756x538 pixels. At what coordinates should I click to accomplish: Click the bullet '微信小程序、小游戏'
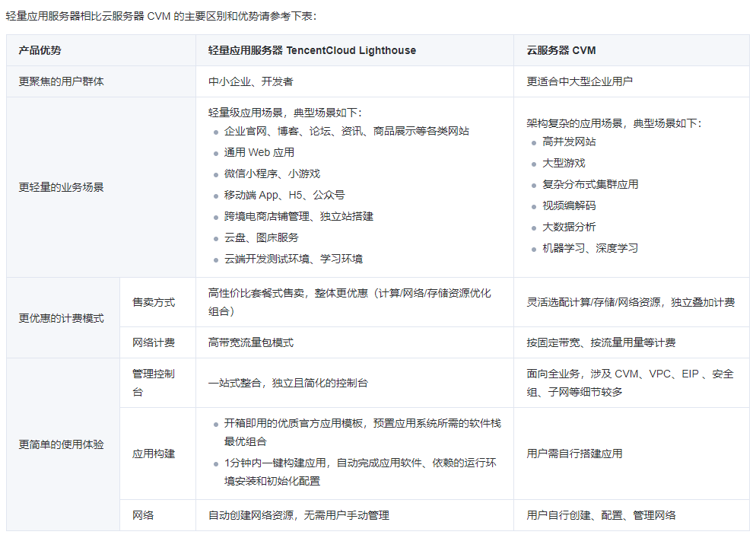pos(272,173)
